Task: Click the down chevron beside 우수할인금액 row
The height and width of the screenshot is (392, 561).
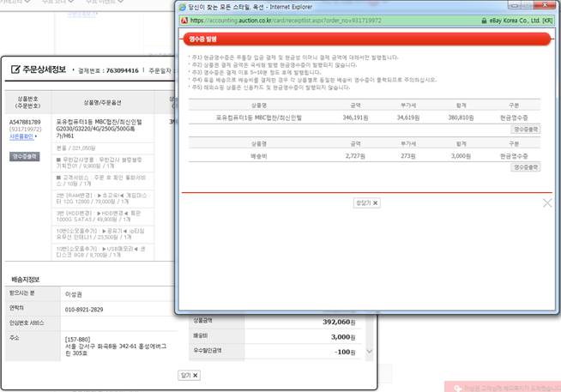Action: (370, 352)
